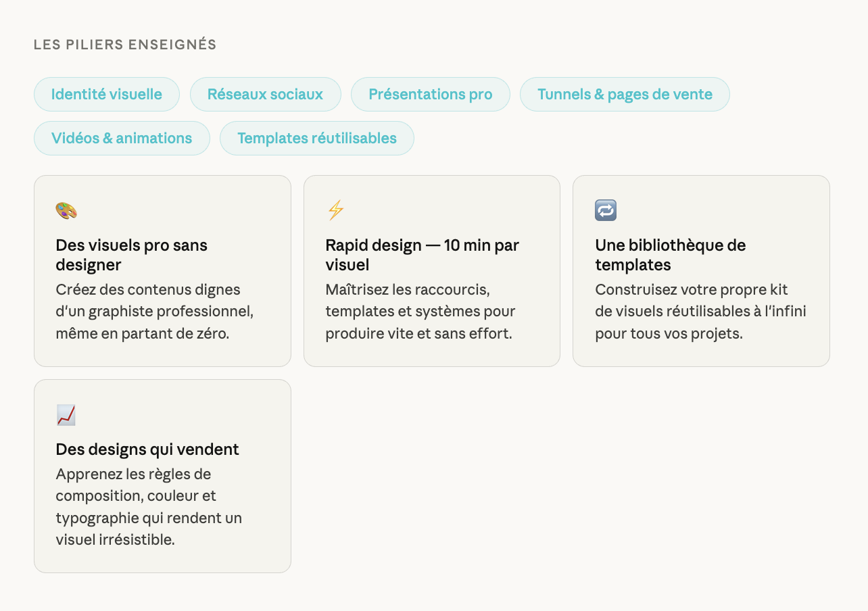
Task: Click the artist palette emoji icon
Action: (x=66, y=211)
